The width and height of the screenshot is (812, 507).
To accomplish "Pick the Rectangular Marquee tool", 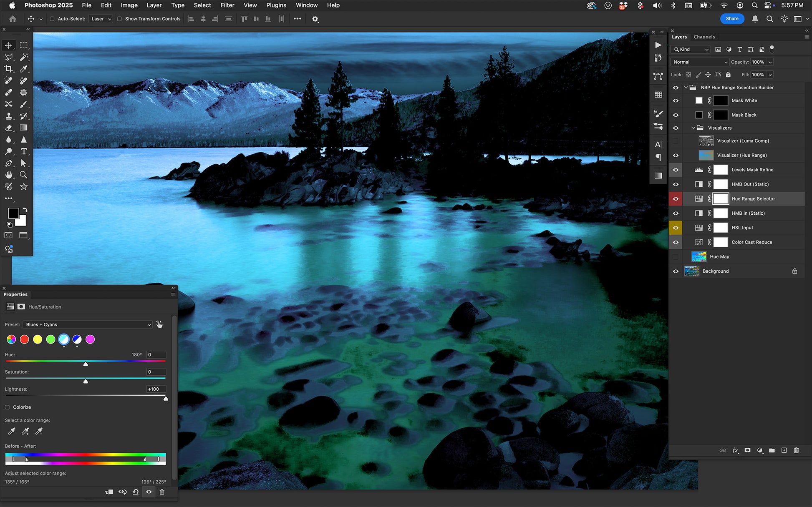I will click(24, 45).
